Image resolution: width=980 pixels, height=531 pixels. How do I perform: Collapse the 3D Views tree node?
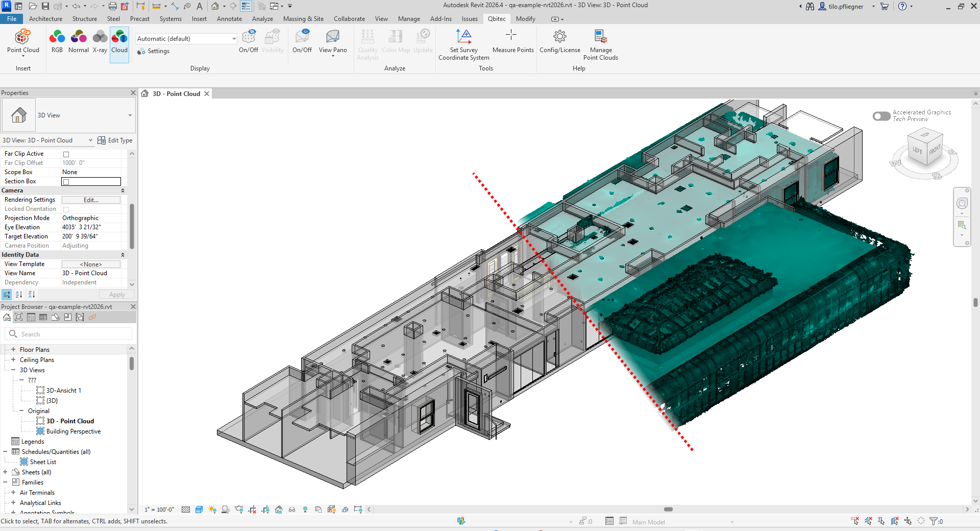click(x=13, y=370)
